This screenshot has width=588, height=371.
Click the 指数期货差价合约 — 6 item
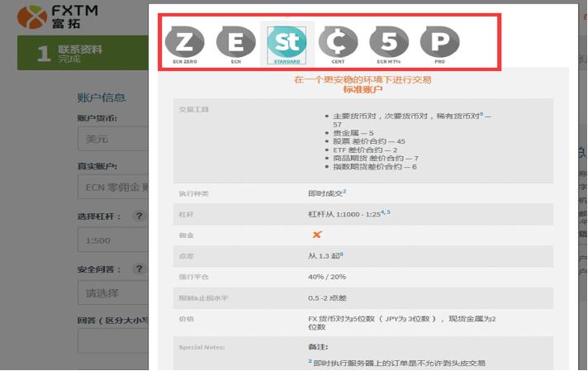pos(375,167)
